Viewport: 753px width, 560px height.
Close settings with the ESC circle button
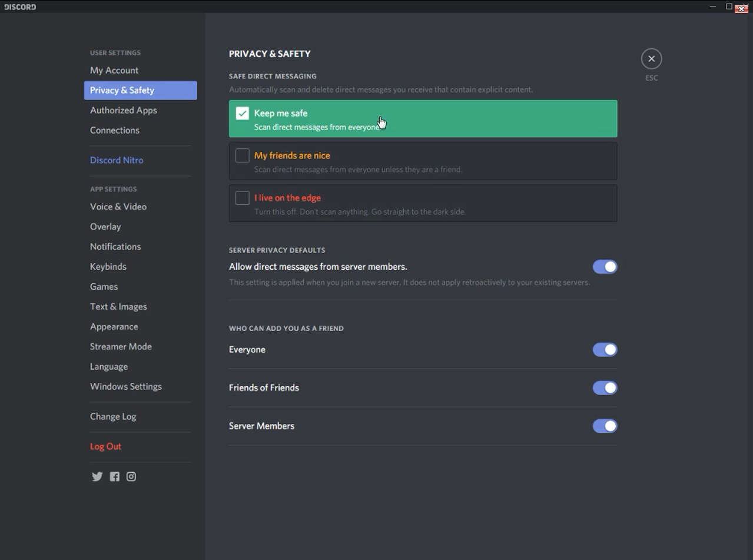click(x=651, y=59)
